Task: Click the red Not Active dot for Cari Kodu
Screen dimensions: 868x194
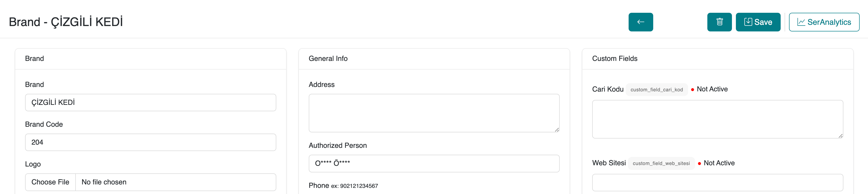Action: pyautogui.click(x=692, y=90)
